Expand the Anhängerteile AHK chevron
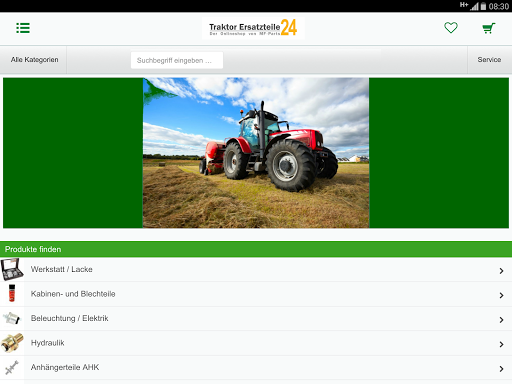512x384 pixels. tap(501, 369)
